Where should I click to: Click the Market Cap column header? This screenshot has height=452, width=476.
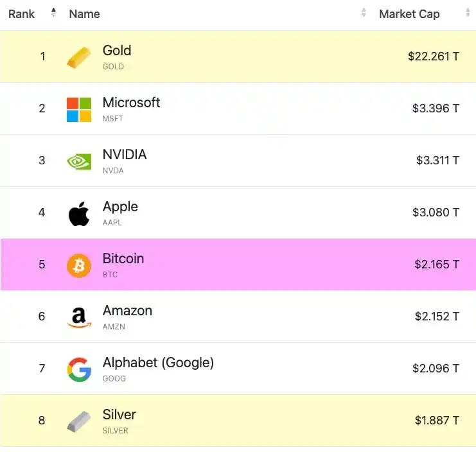pyautogui.click(x=409, y=14)
